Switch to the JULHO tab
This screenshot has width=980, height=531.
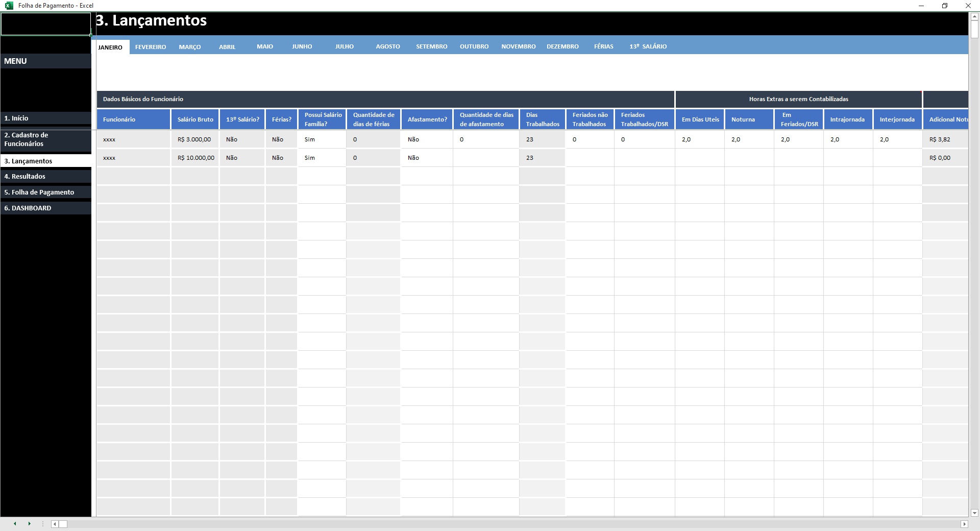coord(345,46)
